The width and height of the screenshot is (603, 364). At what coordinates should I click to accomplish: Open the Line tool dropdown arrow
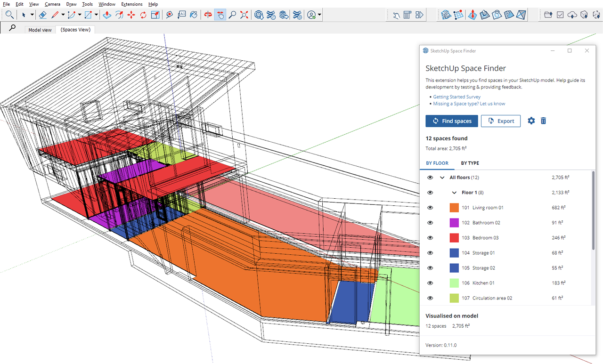coord(63,15)
